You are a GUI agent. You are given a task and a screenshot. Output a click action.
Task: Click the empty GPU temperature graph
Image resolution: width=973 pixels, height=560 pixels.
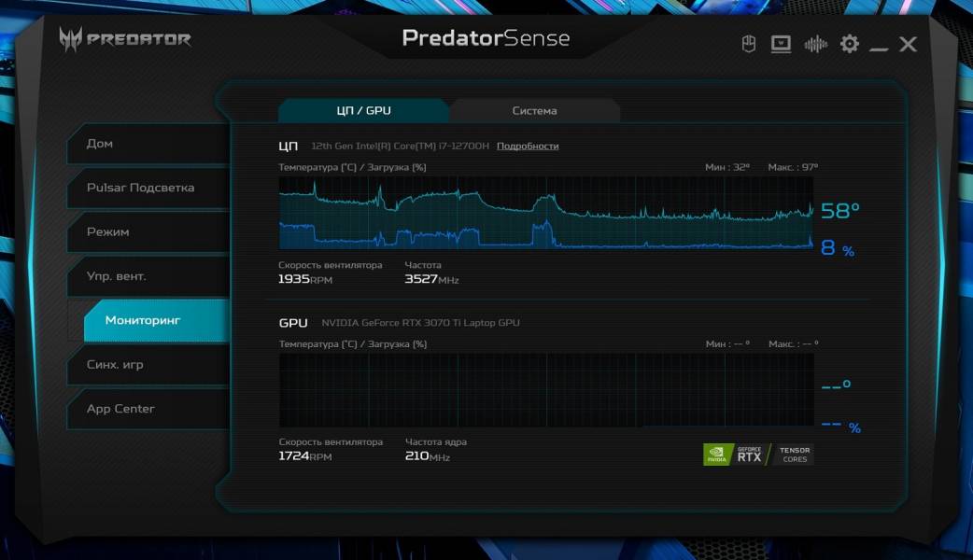546,390
